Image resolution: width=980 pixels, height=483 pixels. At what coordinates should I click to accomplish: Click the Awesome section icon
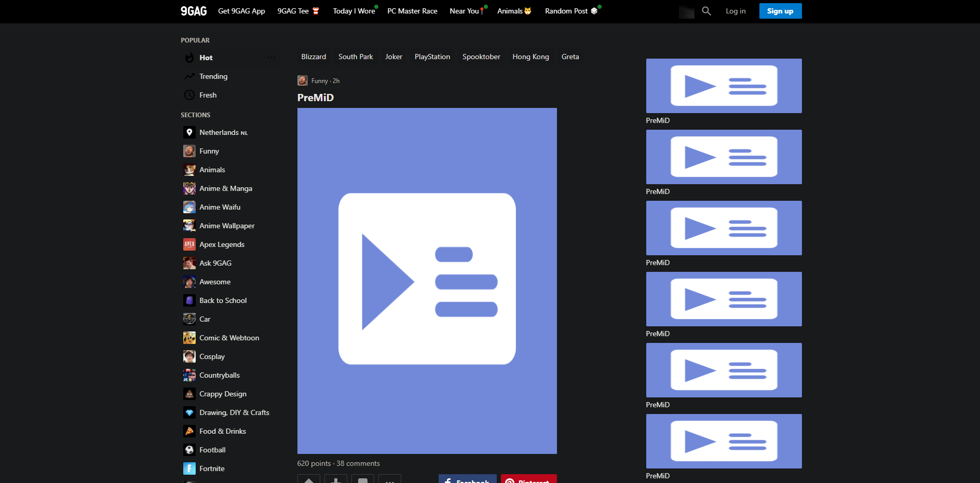189,282
